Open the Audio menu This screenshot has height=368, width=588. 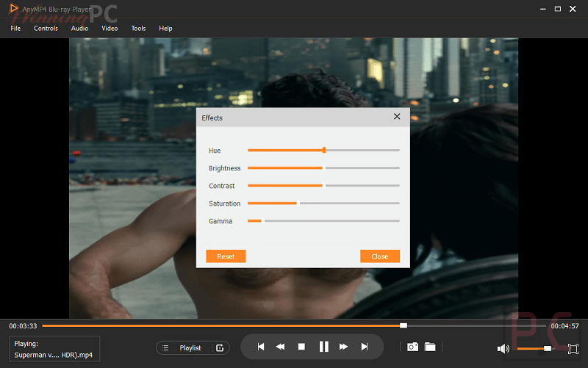(79, 29)
